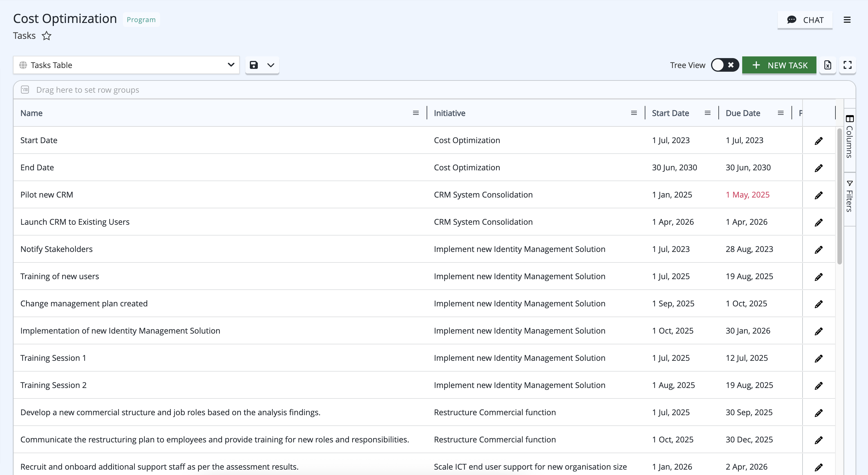
Task: Click the save view disk icon
Action: coord(254,65)
